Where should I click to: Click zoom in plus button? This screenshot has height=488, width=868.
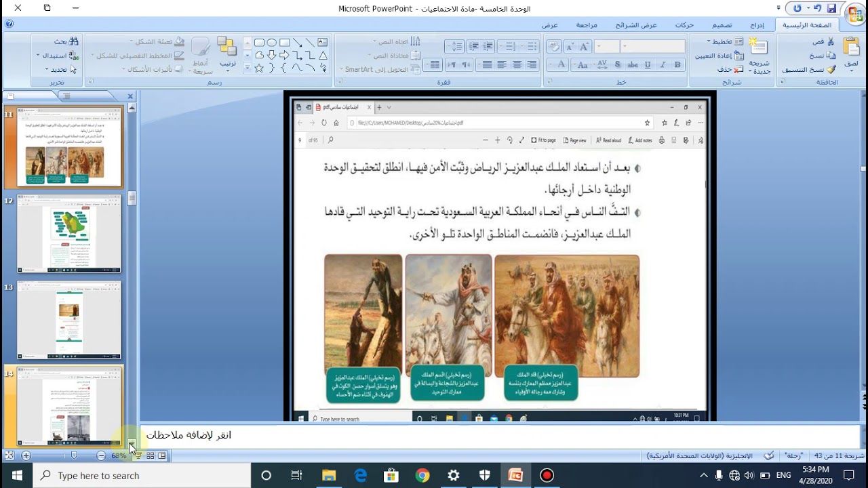click(26, 455)
